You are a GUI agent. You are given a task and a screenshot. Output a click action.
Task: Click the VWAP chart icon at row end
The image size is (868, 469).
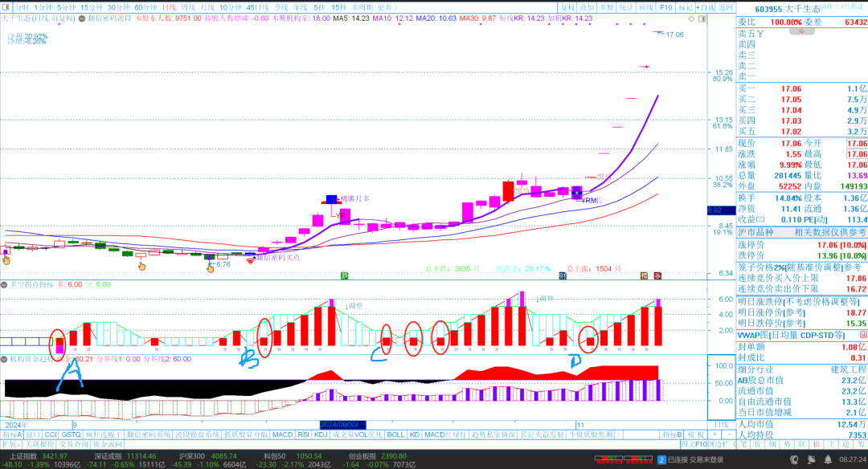[863, 335]
